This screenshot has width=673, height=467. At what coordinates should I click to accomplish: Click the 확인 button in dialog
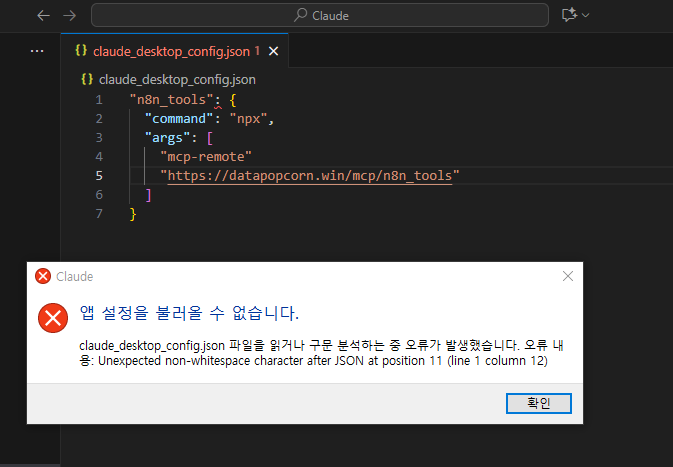click(x=539, y=403)
